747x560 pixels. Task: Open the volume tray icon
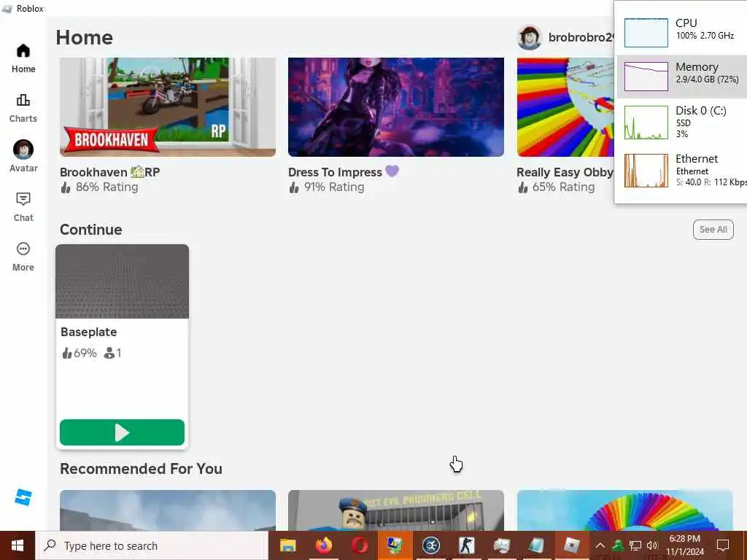652,545
